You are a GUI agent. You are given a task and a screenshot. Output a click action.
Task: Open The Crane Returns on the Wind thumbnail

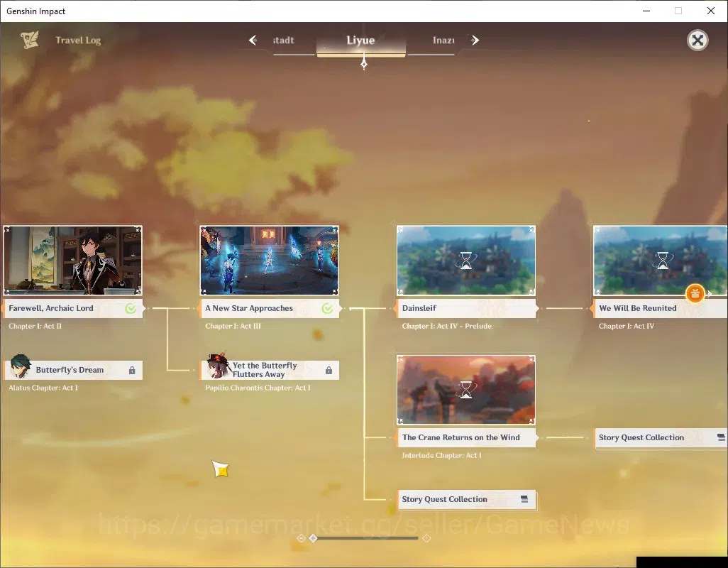point(466,390)
